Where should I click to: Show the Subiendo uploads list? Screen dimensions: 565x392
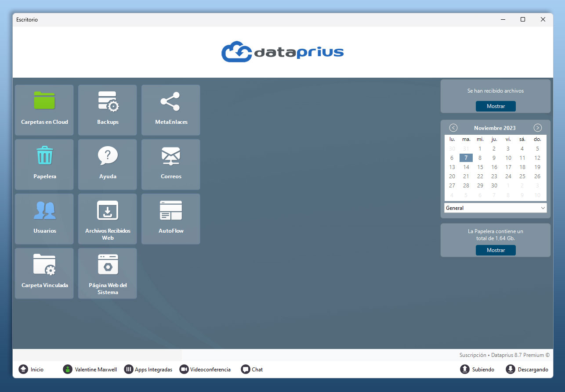477,370
